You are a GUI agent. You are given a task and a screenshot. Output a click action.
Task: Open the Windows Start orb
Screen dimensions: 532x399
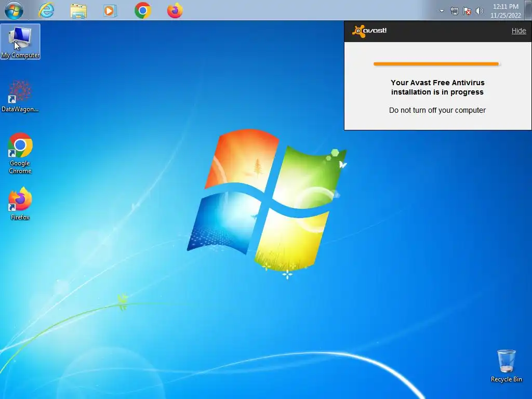tap(14, 10)
